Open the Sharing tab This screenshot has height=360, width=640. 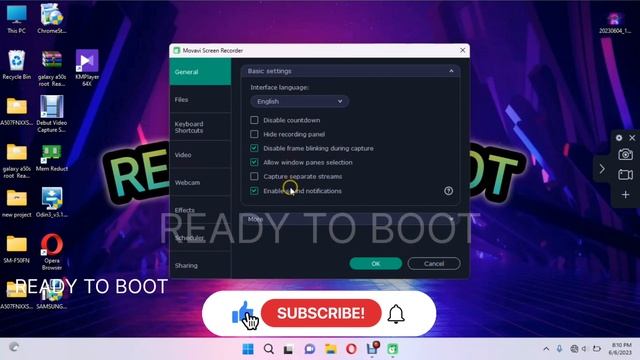coord(200,265)
